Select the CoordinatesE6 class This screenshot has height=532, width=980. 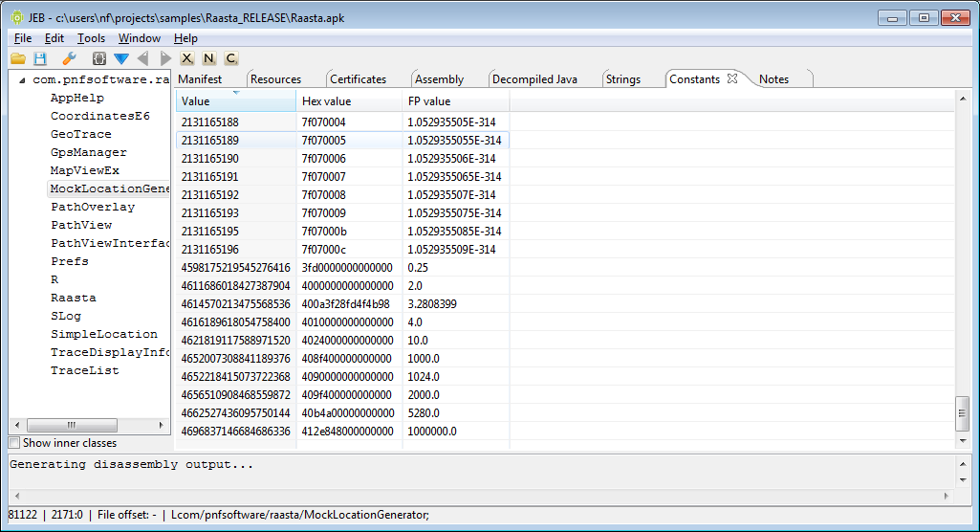tap(100, 116)
